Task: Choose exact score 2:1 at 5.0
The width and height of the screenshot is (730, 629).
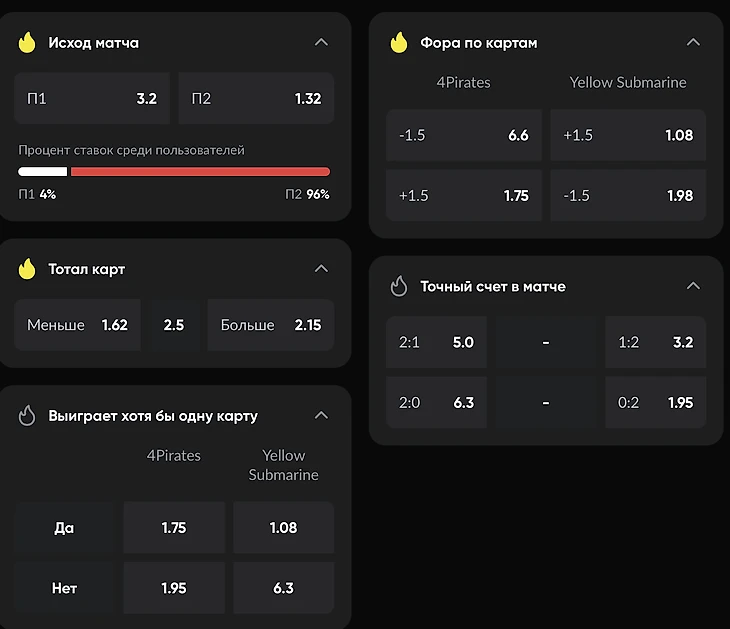Action: [436, 342]
